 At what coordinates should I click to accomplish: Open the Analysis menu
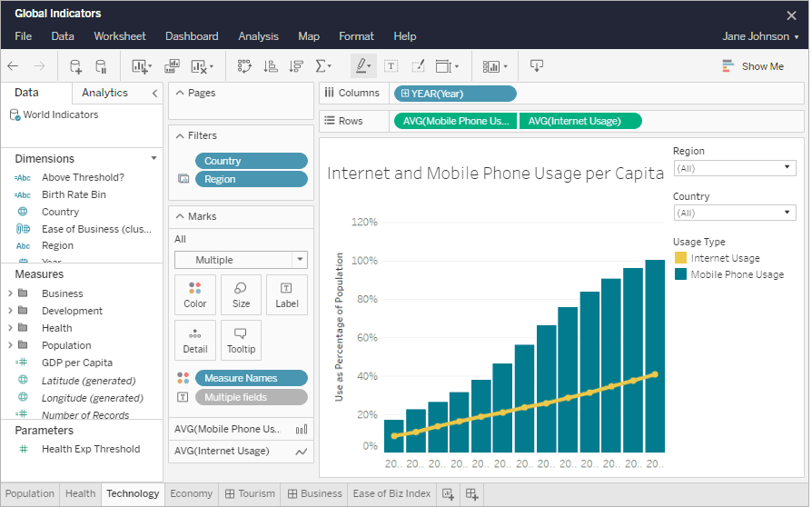point(258,36)
